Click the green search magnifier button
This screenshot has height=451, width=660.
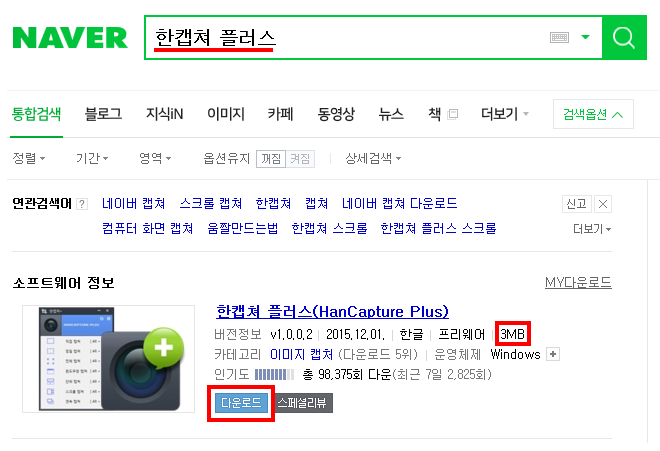pos(624,37)
